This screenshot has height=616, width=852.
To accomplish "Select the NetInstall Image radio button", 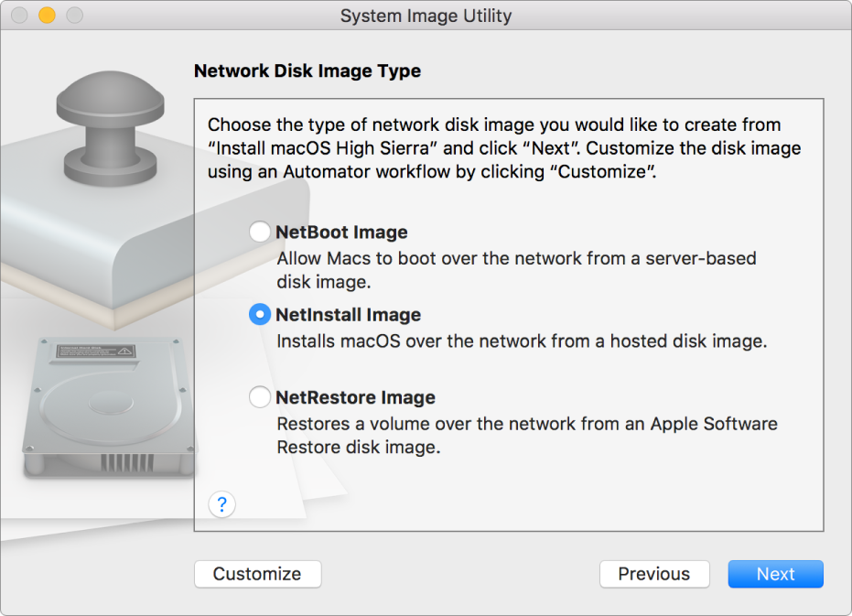I will point(260,315).
